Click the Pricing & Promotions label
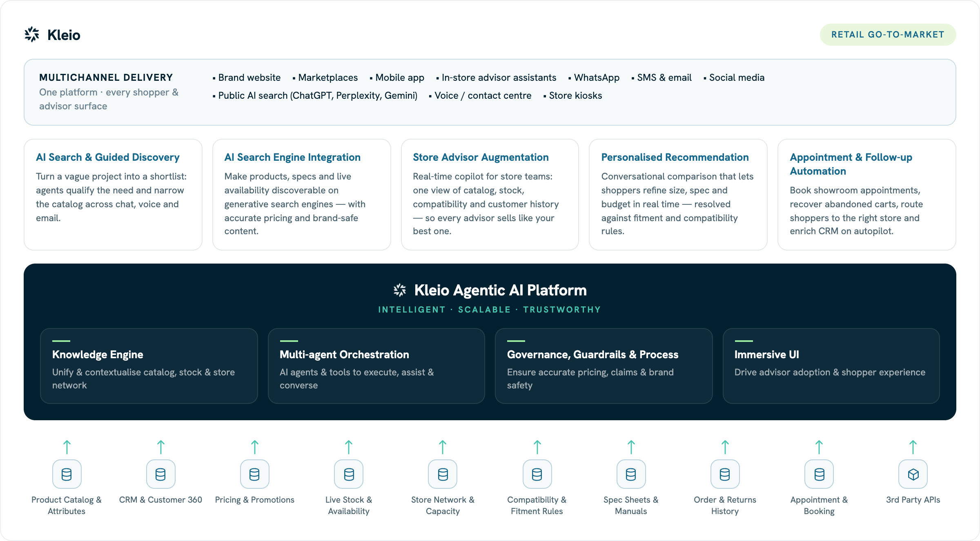This screenshot has height=541, width=980. [254, 500]
